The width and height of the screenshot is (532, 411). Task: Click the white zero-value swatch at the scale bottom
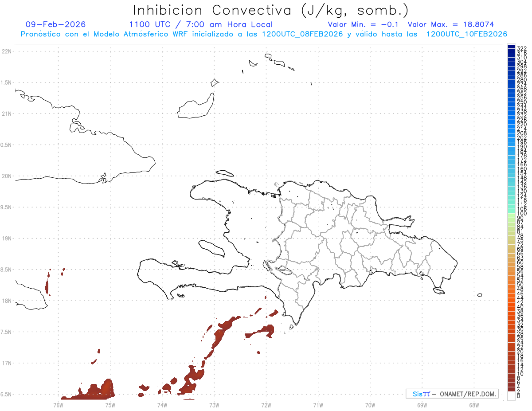[511, 396]
